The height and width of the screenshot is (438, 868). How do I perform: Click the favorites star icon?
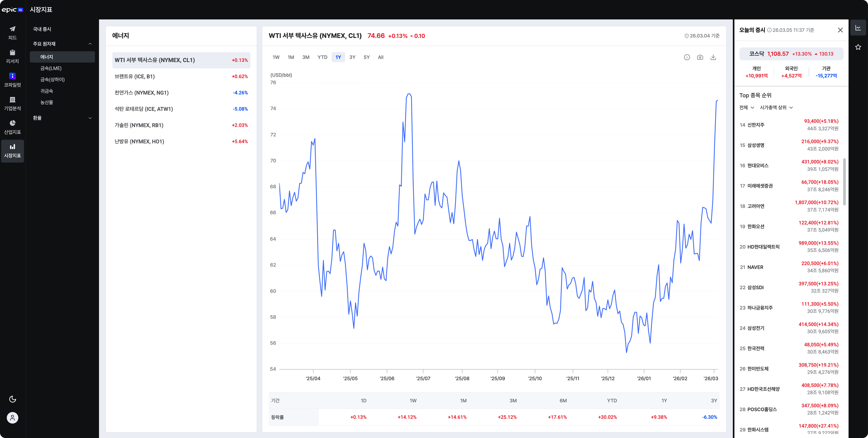point(858,47)
